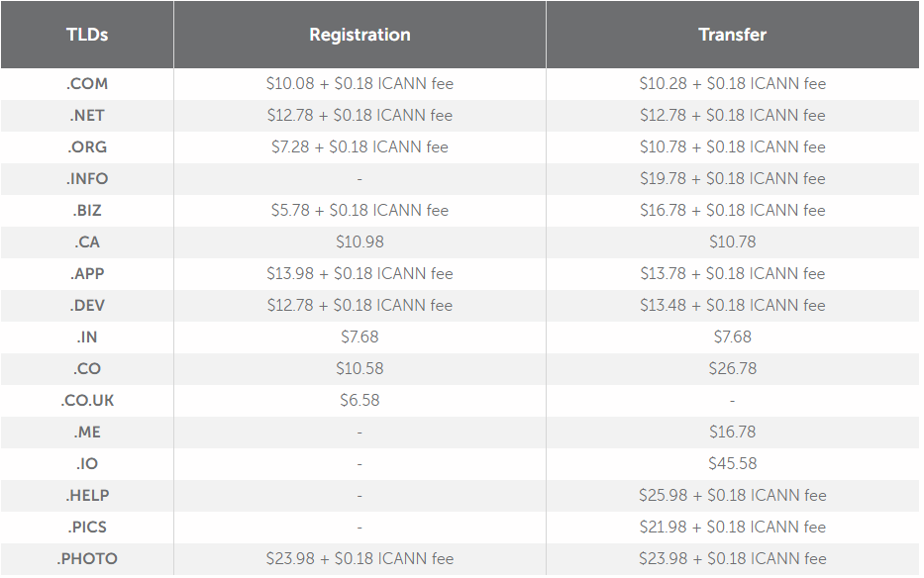Click the Transfer column header
924x578 pixels.
(732, 35)
